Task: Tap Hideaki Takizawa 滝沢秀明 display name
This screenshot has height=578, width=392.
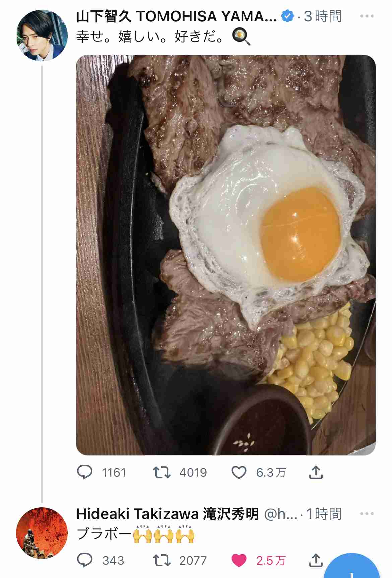Action: point(168,514)
